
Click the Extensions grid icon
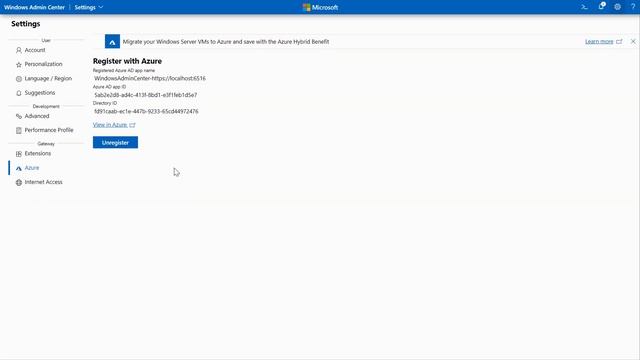pos(19,154)
